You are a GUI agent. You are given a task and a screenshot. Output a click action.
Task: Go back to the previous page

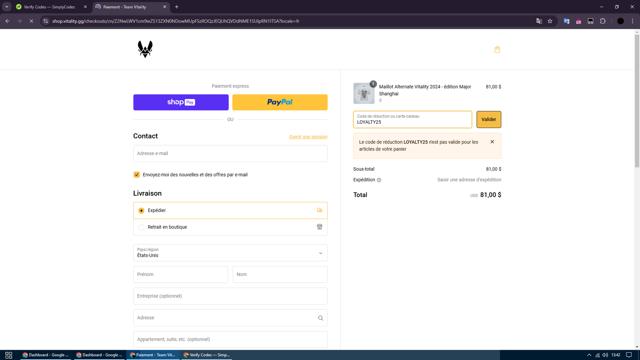[7, 21]
